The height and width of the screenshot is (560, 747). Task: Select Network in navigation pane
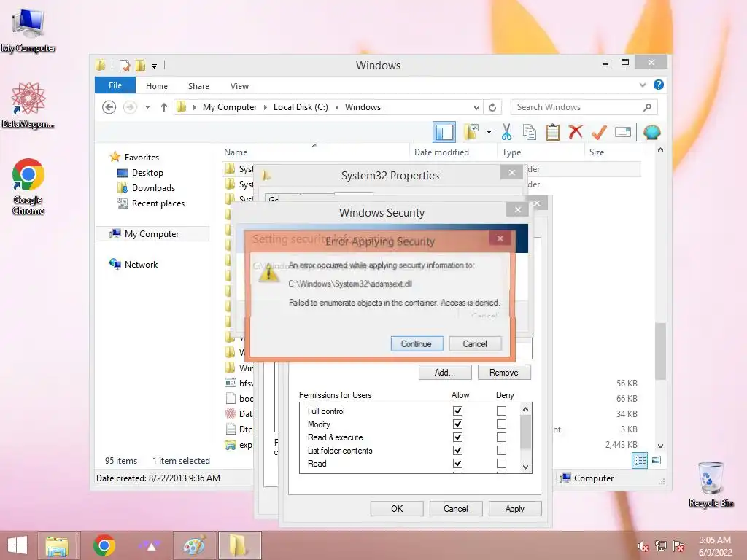click(141, 265)
